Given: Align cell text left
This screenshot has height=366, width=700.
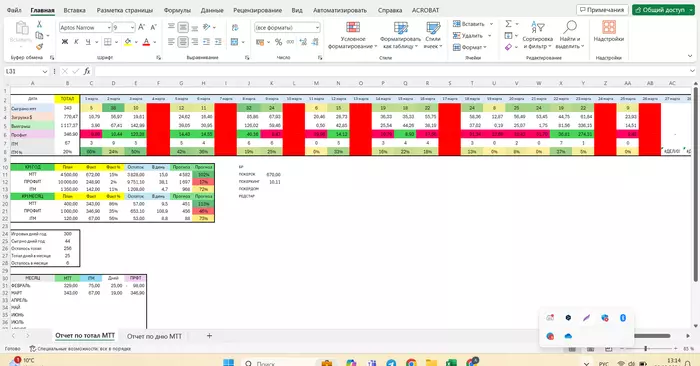Looking at the screenshot, I should tap(171, 42).
